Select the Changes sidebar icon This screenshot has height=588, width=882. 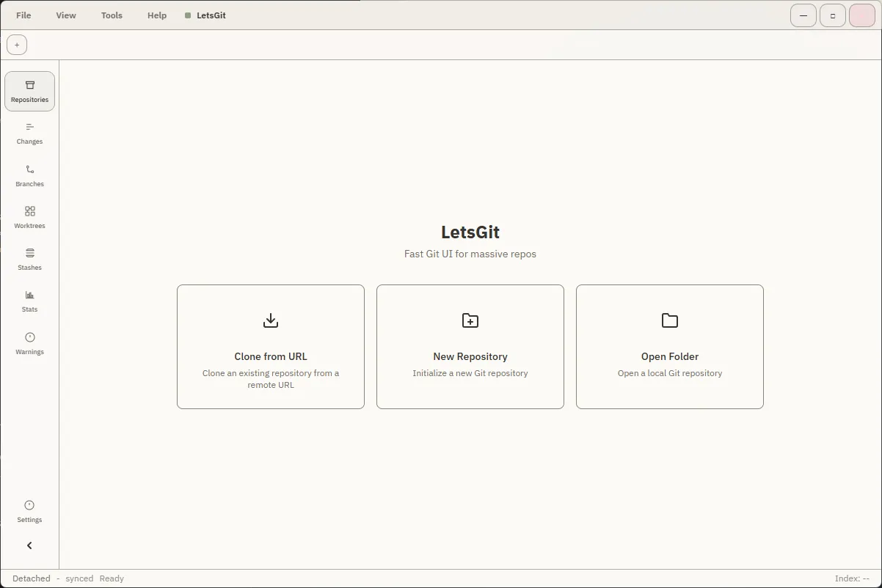click(29, 133)
